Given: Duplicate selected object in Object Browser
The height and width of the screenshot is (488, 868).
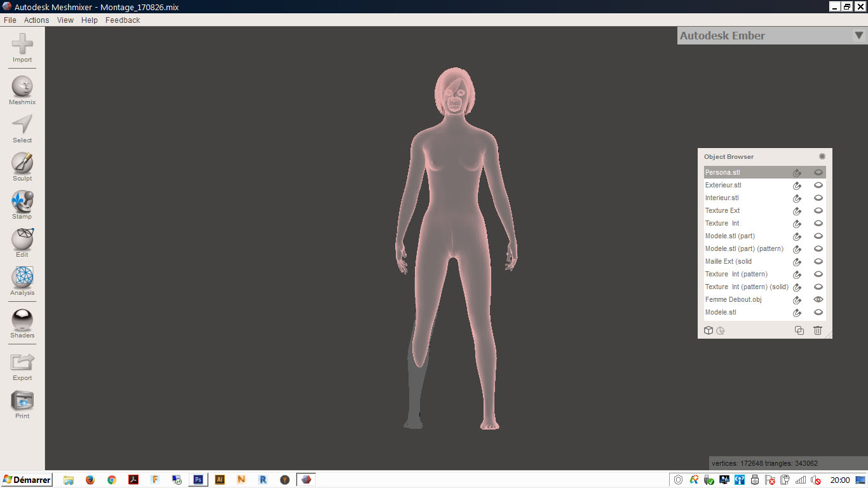Looking at the screenshot, I should 799,330.
